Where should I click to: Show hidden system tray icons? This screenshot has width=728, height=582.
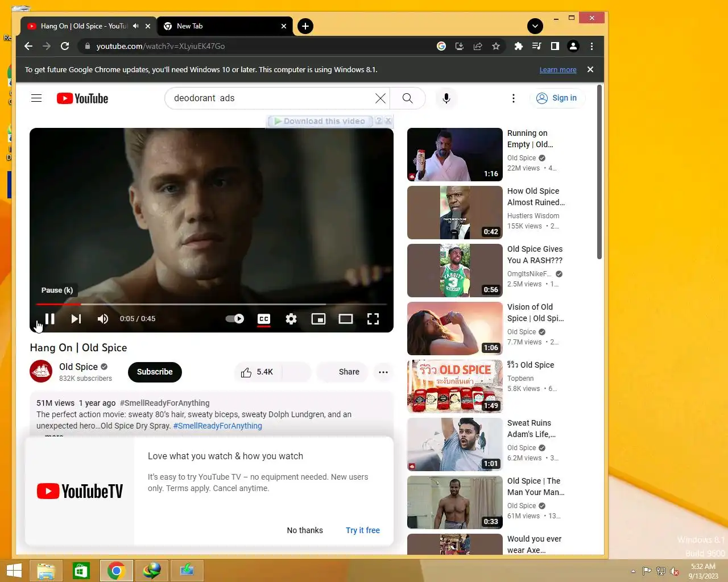[633, 571]
